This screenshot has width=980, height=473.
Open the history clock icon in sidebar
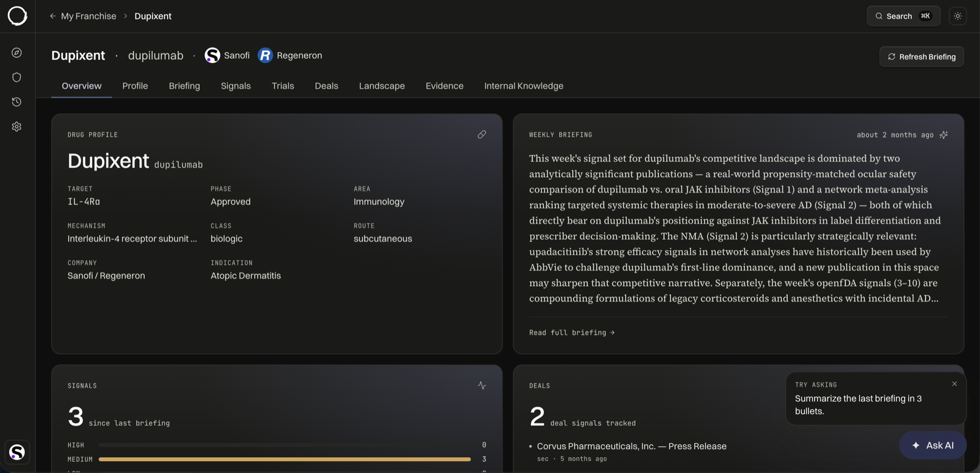coord(17,102)
